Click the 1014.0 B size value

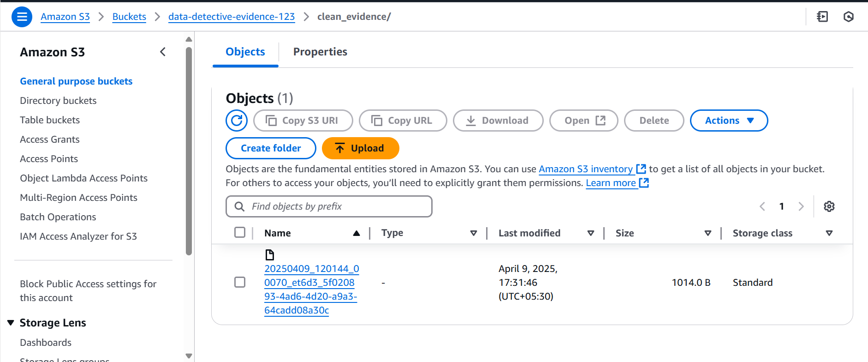691,282
